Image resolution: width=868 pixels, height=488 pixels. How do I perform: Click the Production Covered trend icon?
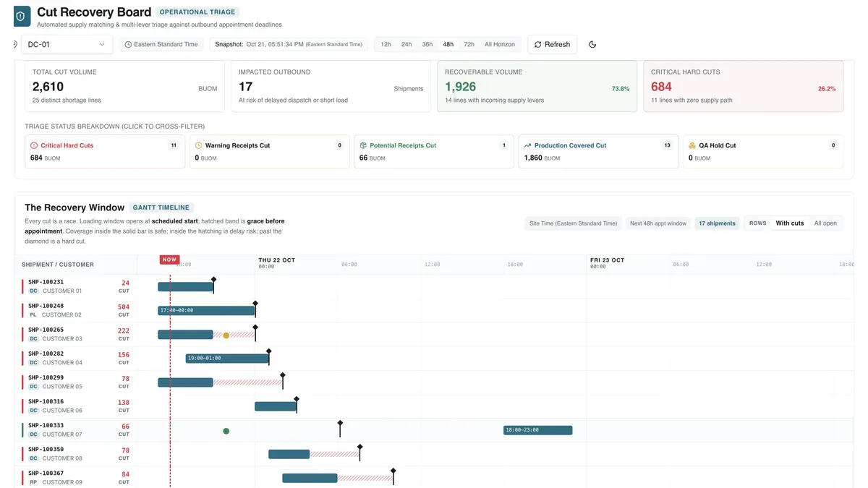pyautogui.click(x=527, y=145)
